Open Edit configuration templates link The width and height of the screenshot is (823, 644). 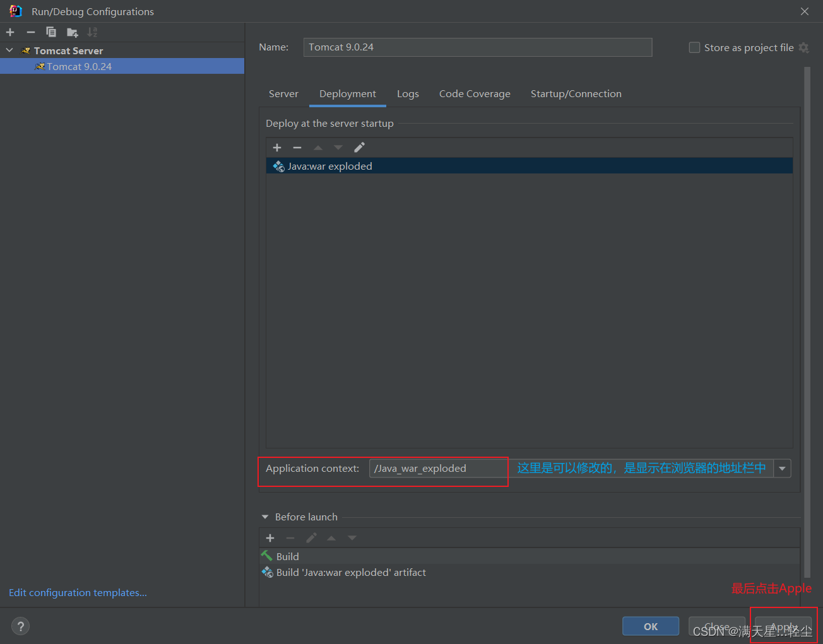click(78, 592)
